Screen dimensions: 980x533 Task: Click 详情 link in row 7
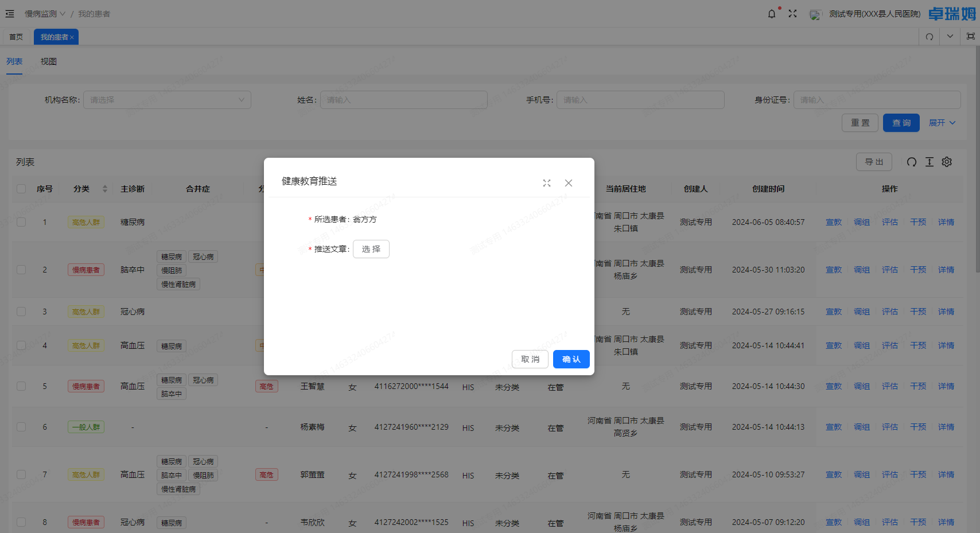[x=946, y=474]
